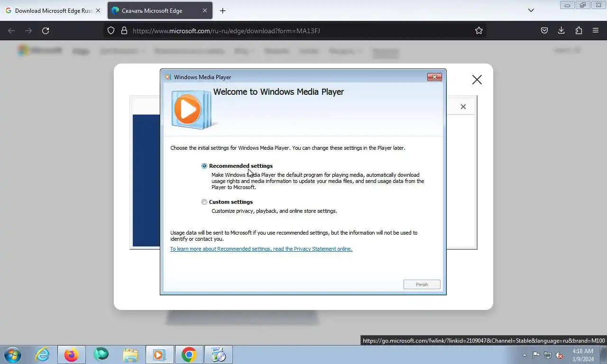The width and height of the screenshot is (607, 364).
Task: Close the inner Edge download panel
Action: tap(463, 107)
